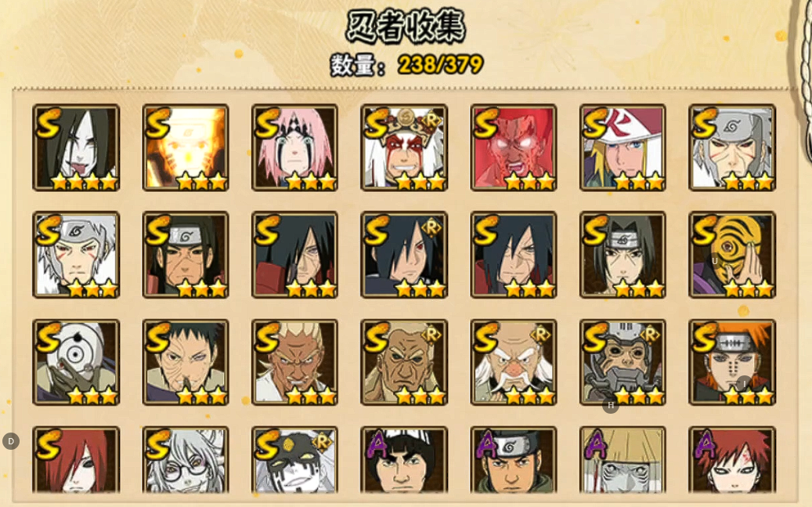
Task: Click the white-bearded Onoki Tsuchikage card
Action: (514, 362)
